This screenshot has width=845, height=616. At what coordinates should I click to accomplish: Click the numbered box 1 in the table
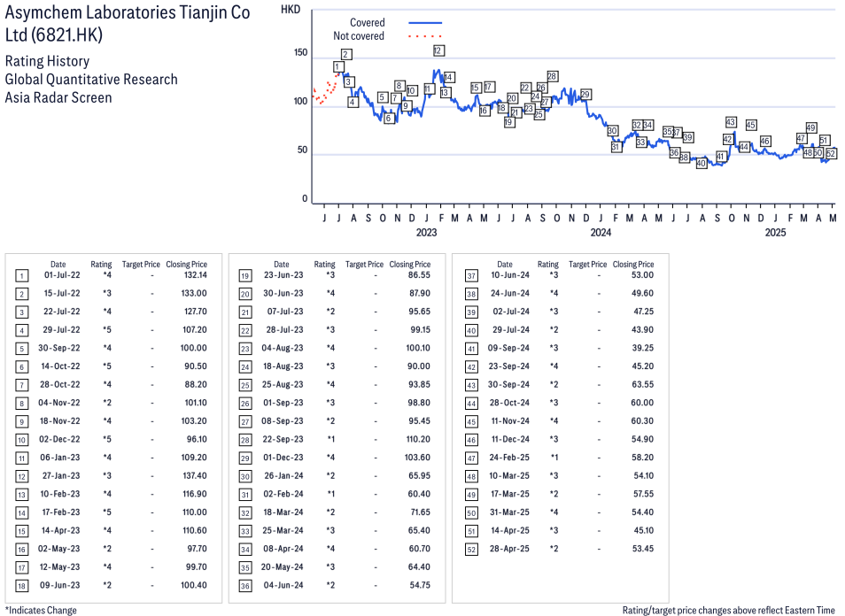click(x=21, y=276)
